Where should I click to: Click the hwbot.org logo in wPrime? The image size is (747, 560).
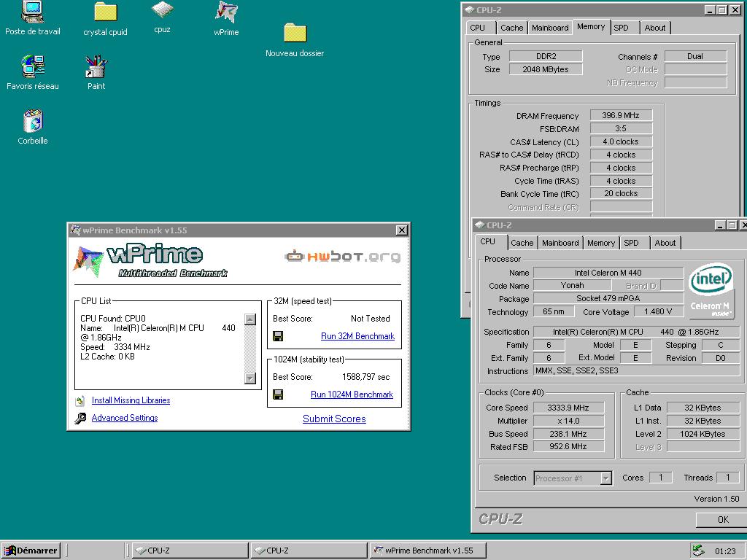343,256
